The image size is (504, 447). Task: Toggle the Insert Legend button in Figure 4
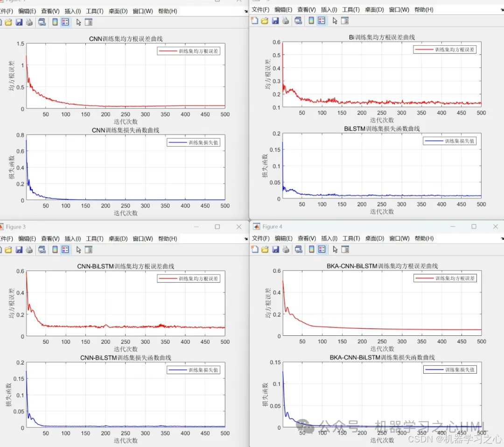322,250
